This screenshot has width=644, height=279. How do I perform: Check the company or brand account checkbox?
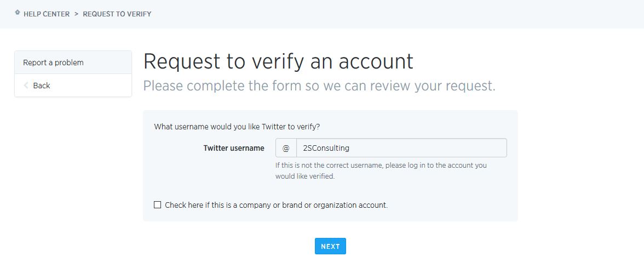[157, 204]
